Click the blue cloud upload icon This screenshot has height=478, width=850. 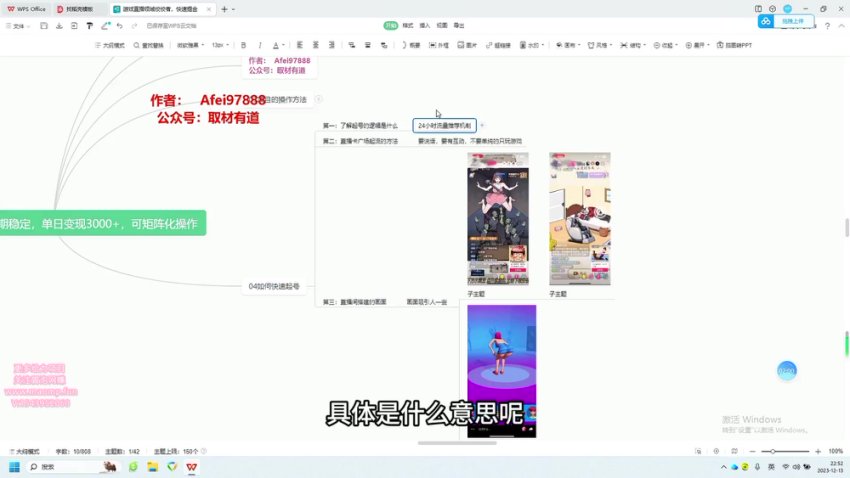(766, 21)
